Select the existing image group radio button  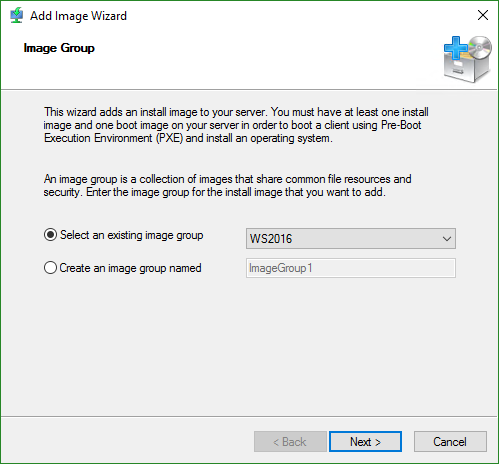[x=50, y=235]
